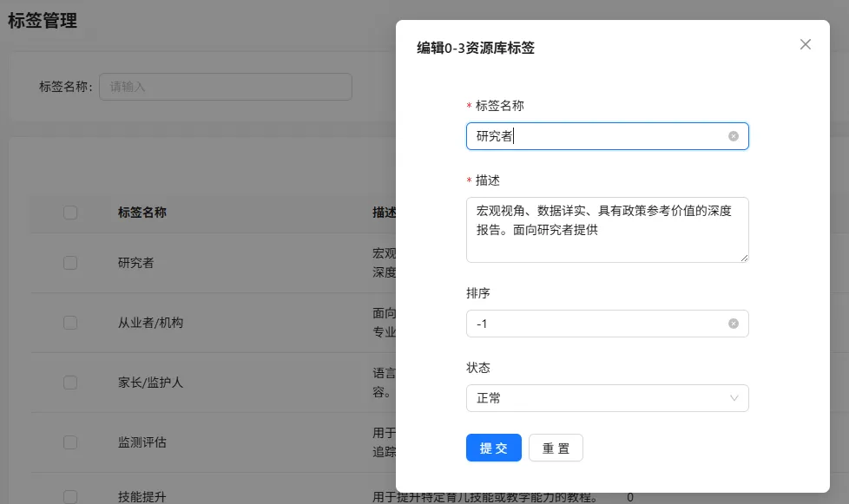Check the 家长/监护人 row checkbox
Viewport: 849px width, 504px height.
click(x=70, y=383)
